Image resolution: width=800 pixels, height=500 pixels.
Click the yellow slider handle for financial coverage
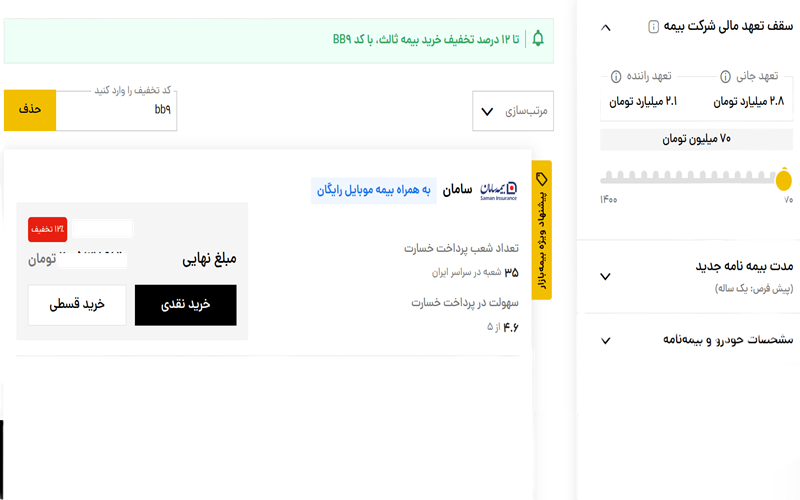point(783,180)
